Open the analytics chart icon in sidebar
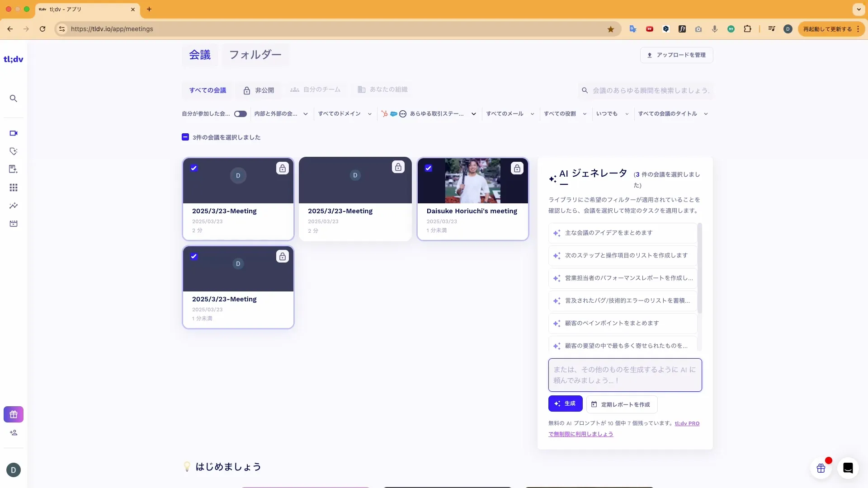868x488 pixels. (x=14, y=206)
